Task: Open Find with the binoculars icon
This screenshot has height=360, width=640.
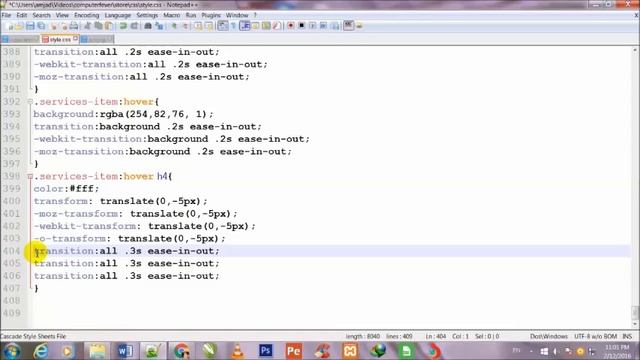Action: (x=148, y=26)
